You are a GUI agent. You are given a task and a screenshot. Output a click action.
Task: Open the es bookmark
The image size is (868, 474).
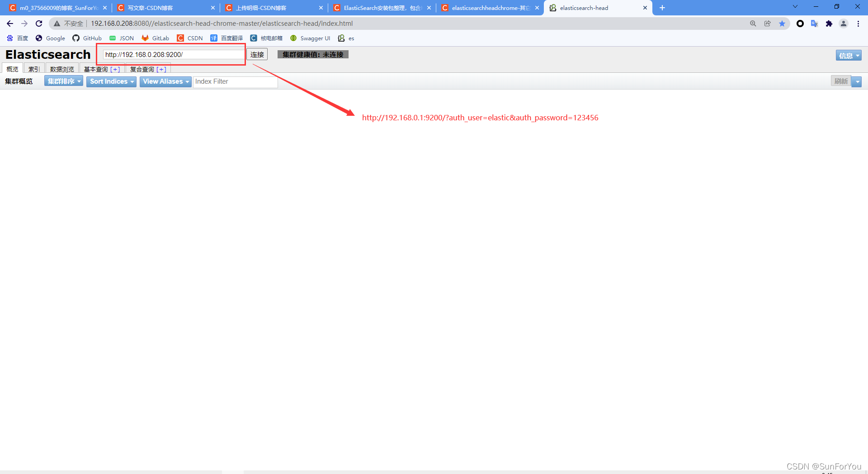click(346, 38)
